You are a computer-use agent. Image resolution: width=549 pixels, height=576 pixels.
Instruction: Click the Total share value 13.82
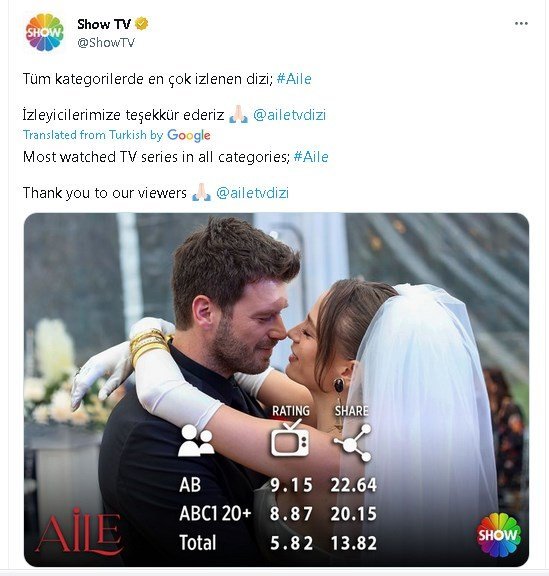(354, 543)
